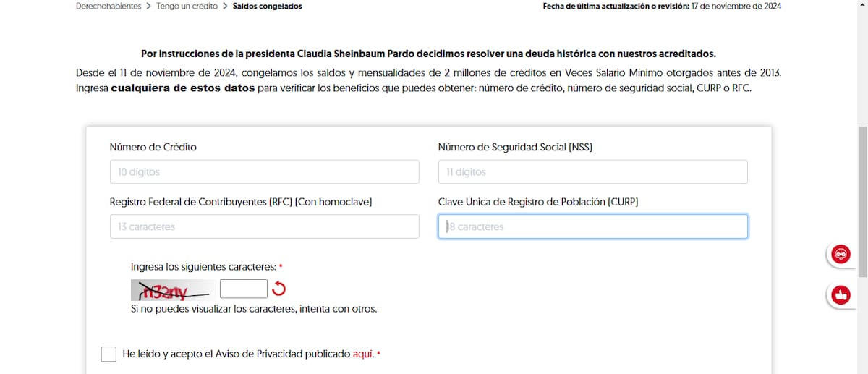This screenshot has height=374, width=868.
Task: Focus the captcha answer text box
Action: [x=243, y=289]
